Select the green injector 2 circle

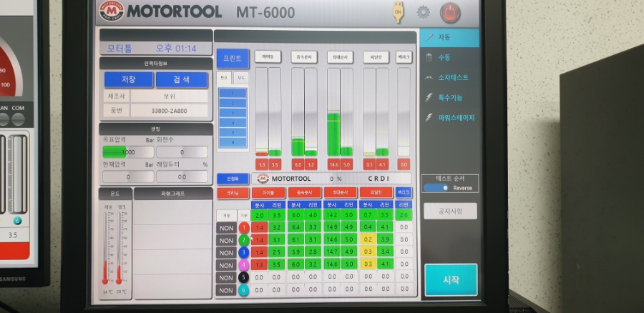[x=244, y=240]
